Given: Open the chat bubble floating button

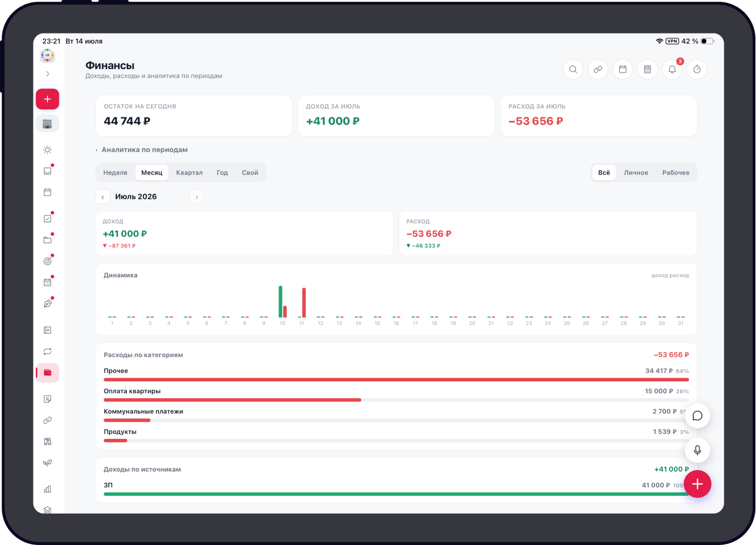Looking at the screenshot, I should pos(697,415).
